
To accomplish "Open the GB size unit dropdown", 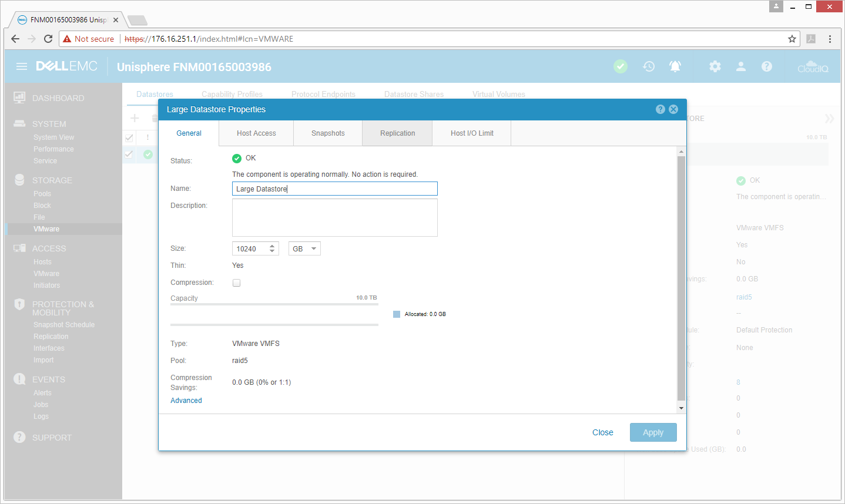I will pyautogui.click(x=304, y=248).
